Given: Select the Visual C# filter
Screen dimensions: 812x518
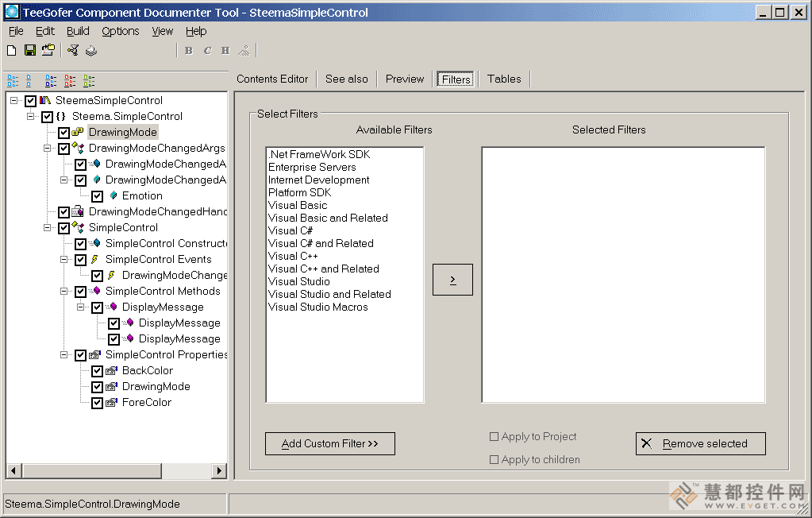Looking at the screenshot, I should click(291, 230).
